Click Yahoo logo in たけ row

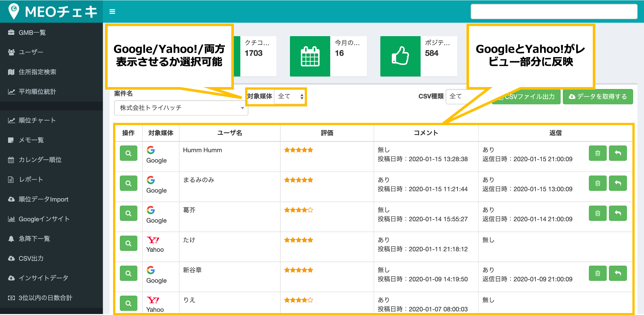pos(153,240)
